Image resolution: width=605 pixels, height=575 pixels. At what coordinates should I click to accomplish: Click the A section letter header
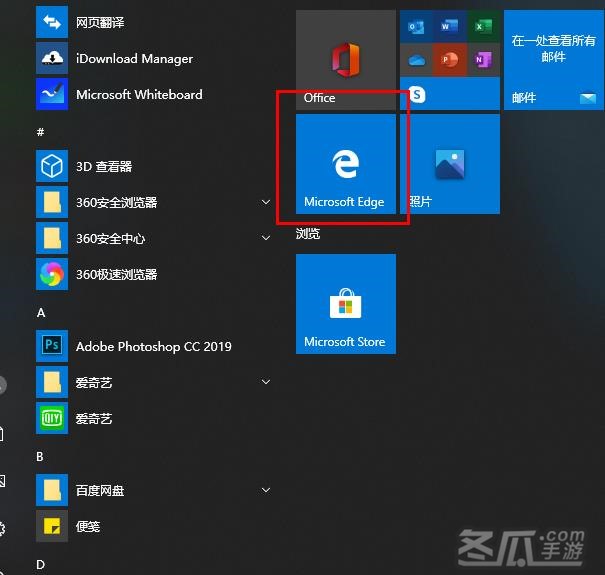[x=41, y=313]
